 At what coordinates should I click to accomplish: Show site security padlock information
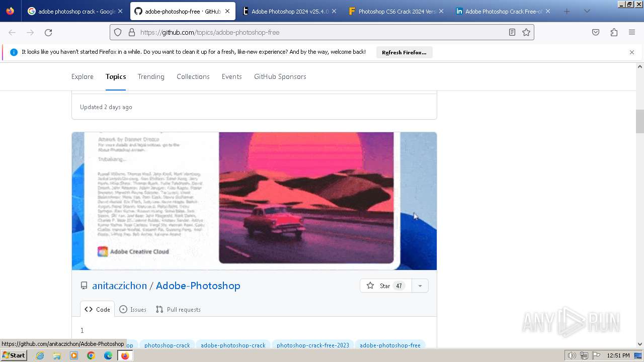point(132,32)
